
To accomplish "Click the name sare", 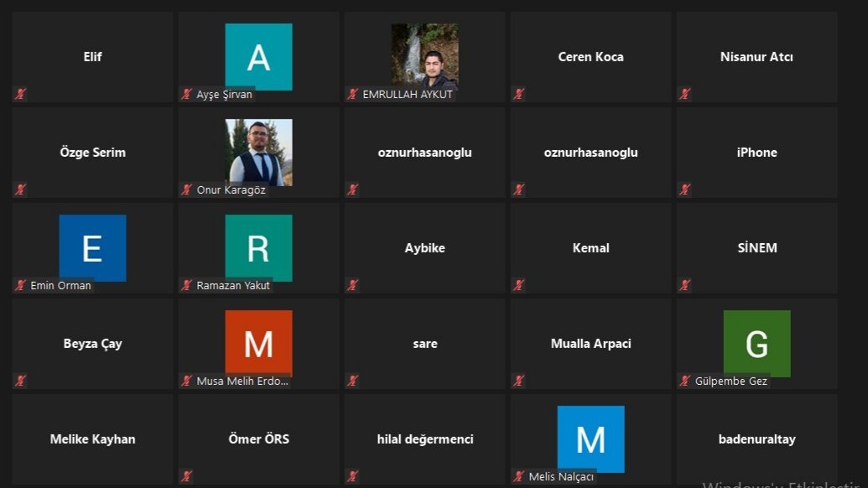I will coord(424,344).
